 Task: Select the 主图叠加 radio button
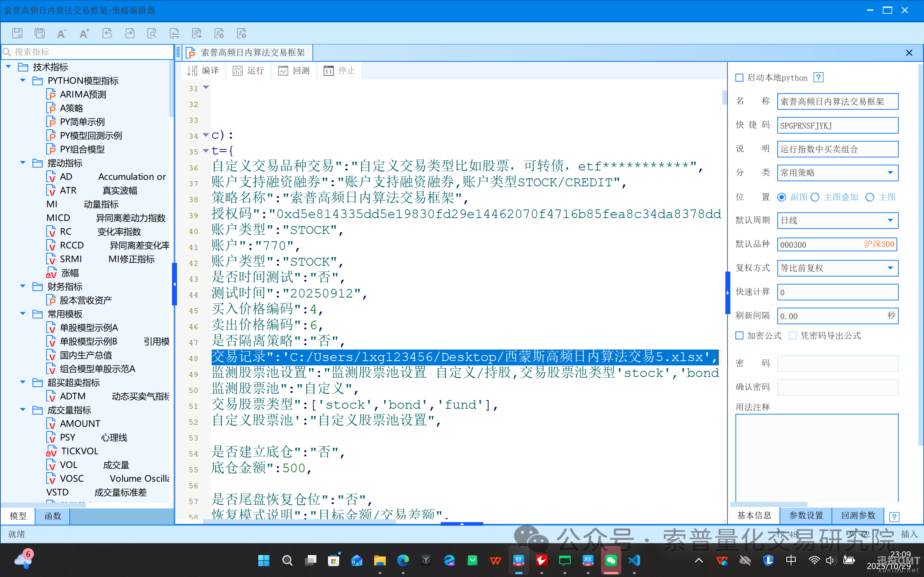point(815,197)
